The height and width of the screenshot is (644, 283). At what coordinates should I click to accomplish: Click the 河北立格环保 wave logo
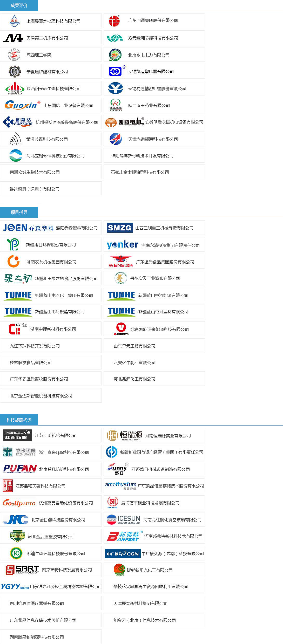point(16,156)
